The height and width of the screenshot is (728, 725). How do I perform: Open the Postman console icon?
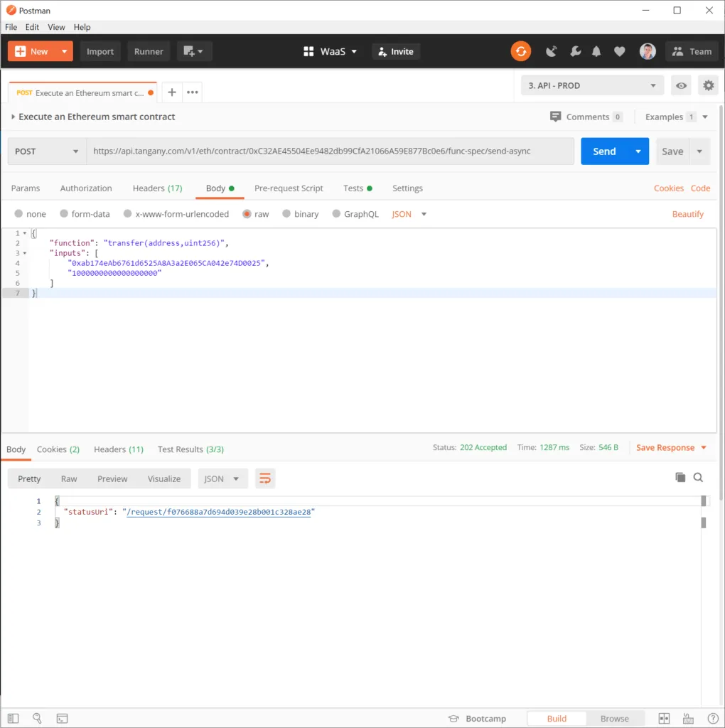click(x=63, y=718)
